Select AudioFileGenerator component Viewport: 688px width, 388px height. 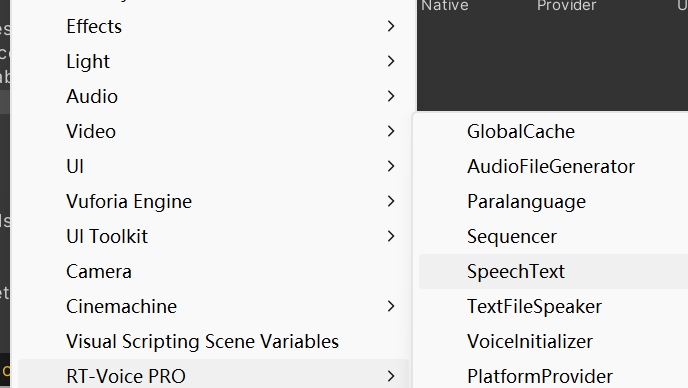tap(553, 166)
